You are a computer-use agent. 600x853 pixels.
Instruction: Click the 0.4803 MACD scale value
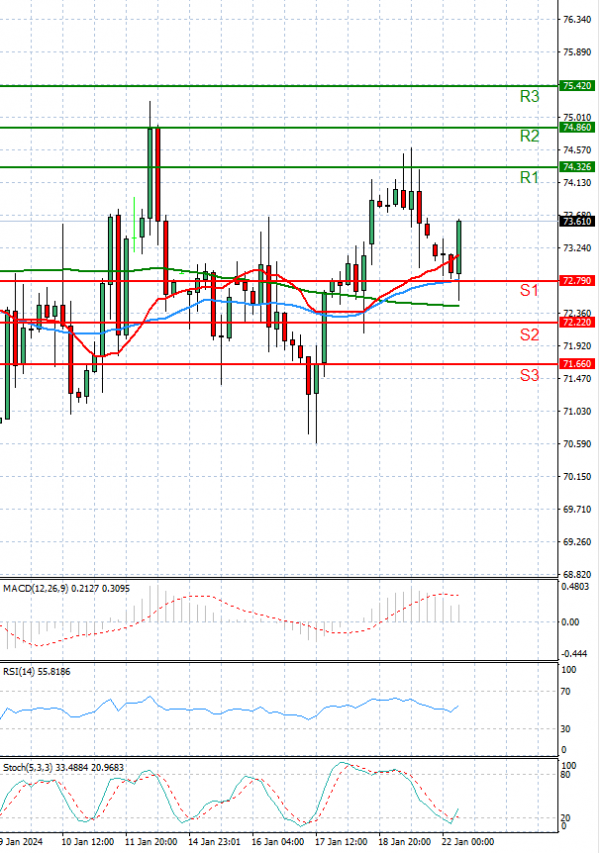pos(575,587)
